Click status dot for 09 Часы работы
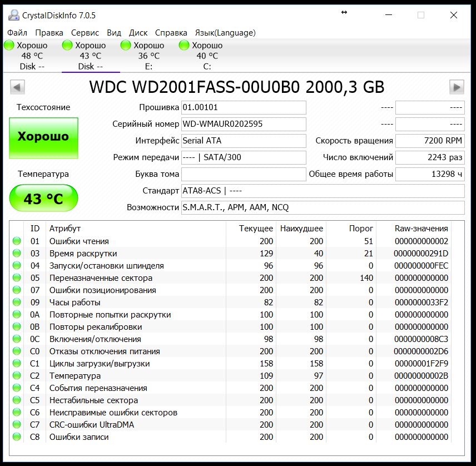476x466 pixels. pos(17,303)
